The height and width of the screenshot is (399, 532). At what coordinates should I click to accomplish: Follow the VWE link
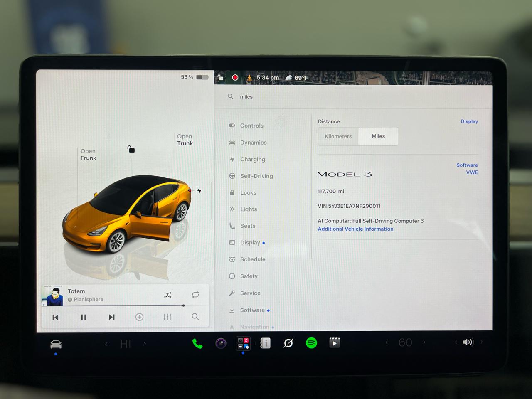tap(472, 172)
